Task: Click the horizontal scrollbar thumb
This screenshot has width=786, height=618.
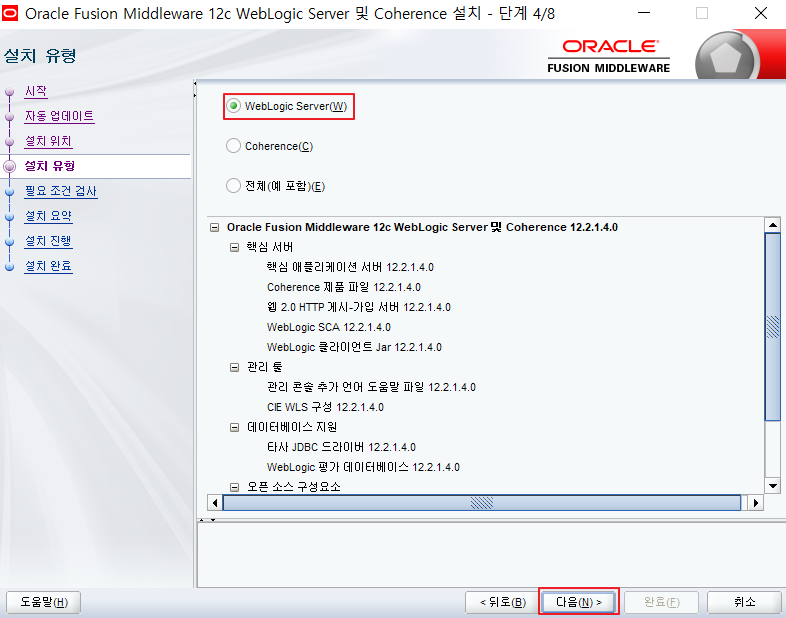Action: pyautogui.click(x=482, y=503)
